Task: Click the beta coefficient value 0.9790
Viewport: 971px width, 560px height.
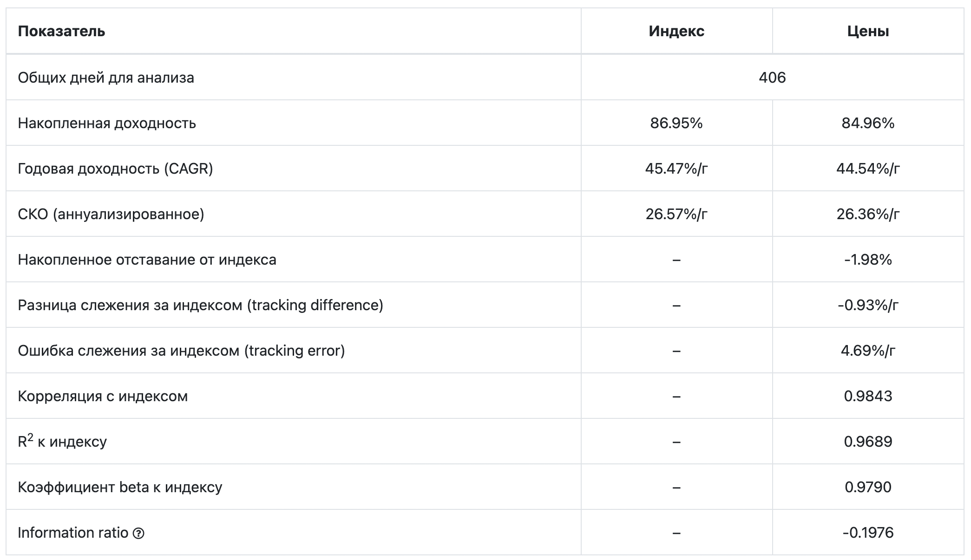Action: point(868,487)
